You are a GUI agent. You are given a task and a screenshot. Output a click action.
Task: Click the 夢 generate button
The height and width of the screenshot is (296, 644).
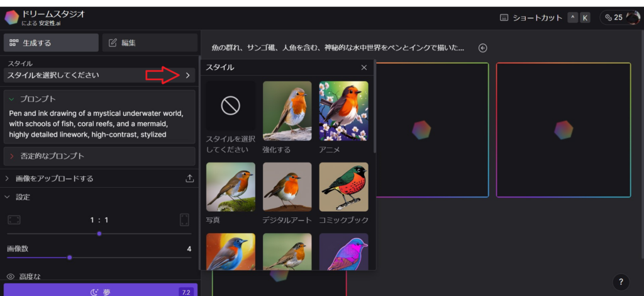[x=101, y=292]
